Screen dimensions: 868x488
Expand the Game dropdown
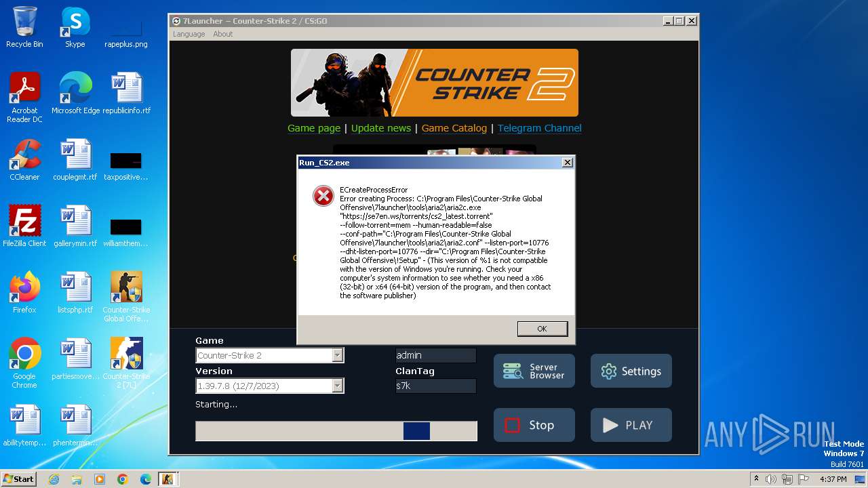point(337,355)
